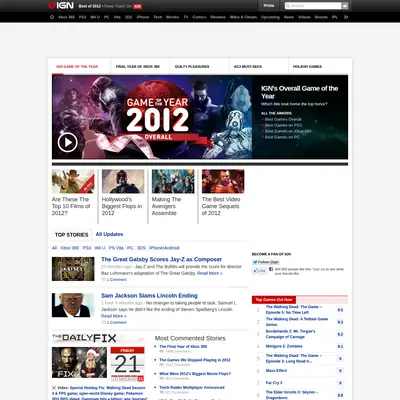The image size is (400, 400).
Task: Open the Daily Fix calendar date 21
Action: [x=127, y=364]
